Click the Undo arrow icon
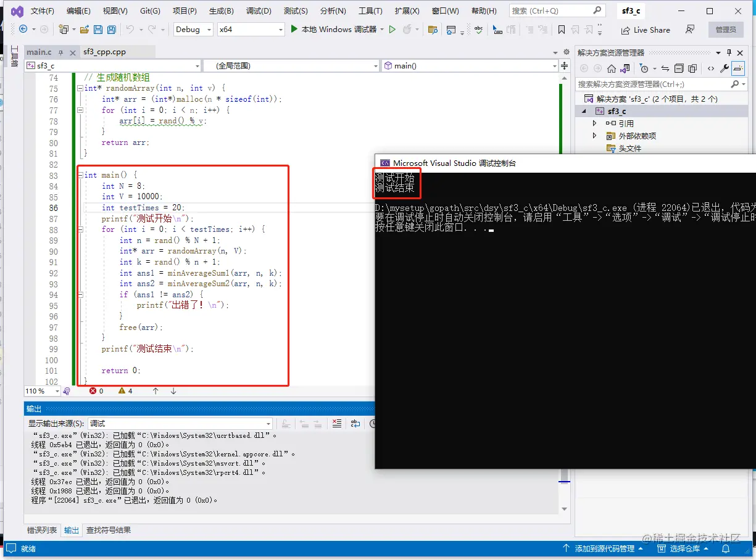 tap(130, 29)
